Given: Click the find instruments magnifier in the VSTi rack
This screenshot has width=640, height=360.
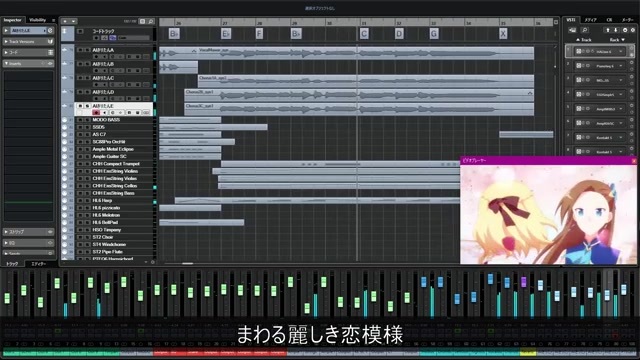Looking at the screenshot, I should (x=584, y=30).
